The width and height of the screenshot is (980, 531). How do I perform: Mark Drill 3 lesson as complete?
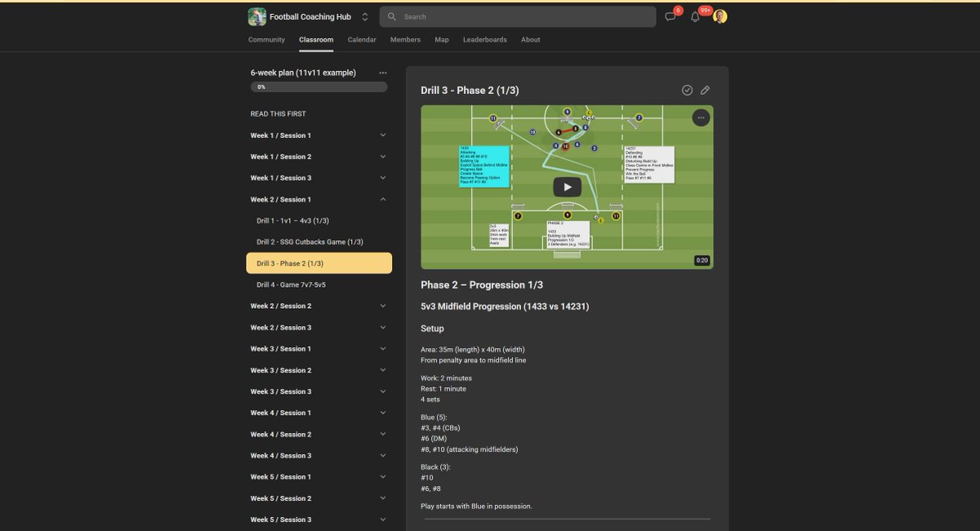pyautogui.click(x=687, y=90)
